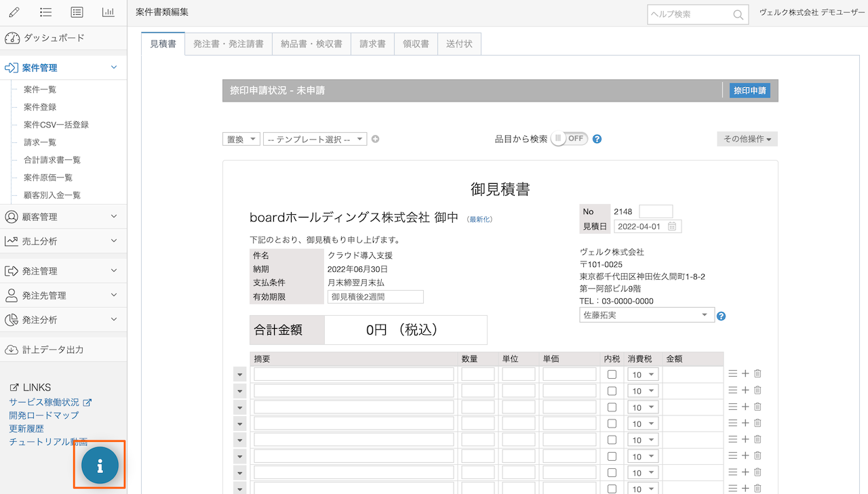Open the その他操作 dropdown menu
This screenshot has height=494, width=868.
tap(747, 139)
